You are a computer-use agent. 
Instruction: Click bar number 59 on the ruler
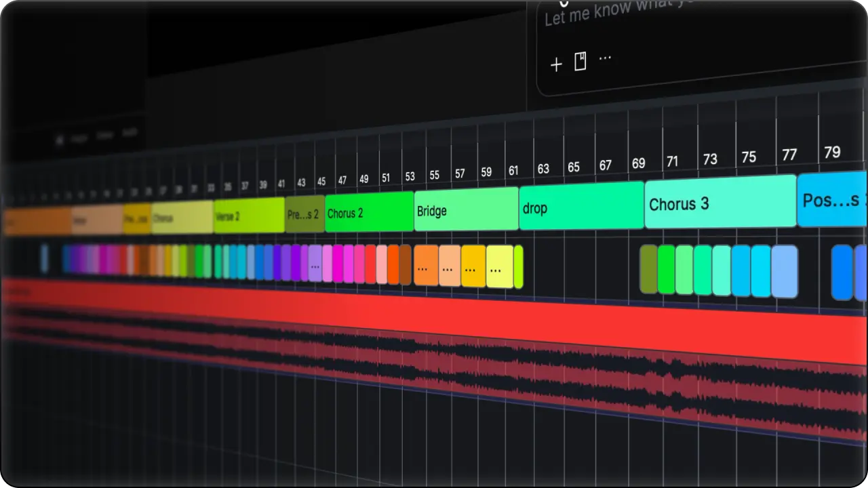(486, 172)
